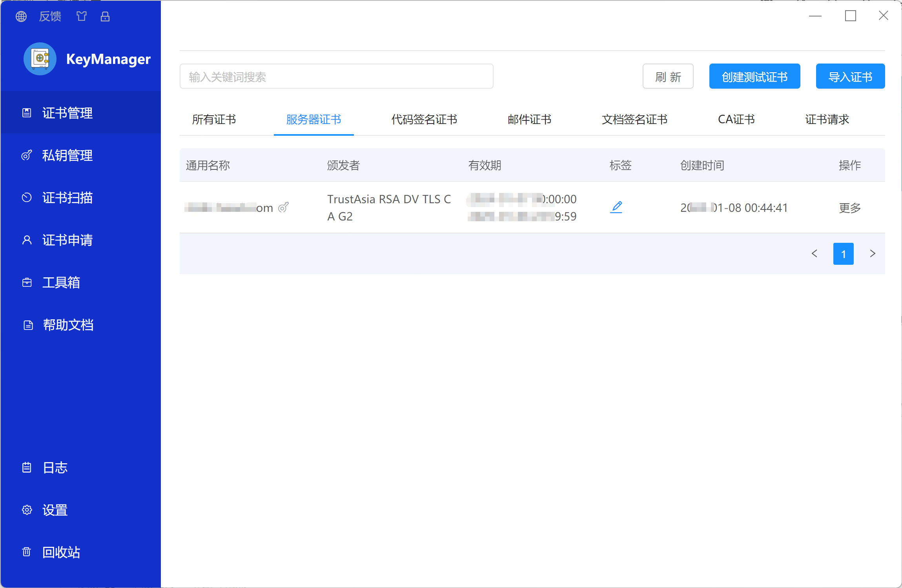
Task: Go to the previous page arrow
Action: pos(815,254)
